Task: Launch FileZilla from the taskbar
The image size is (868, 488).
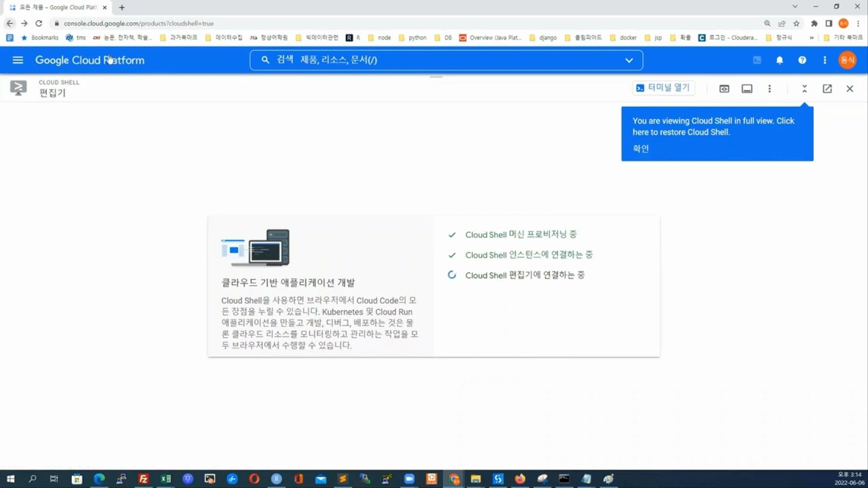Action: (144, 479)
